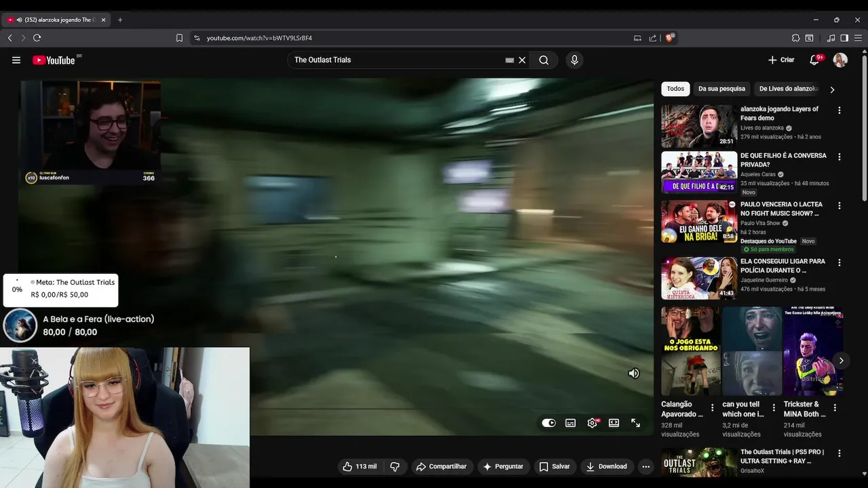The image size is (868, 488).
Task: Switch to theater mode
Action: (x=614, y=423)
